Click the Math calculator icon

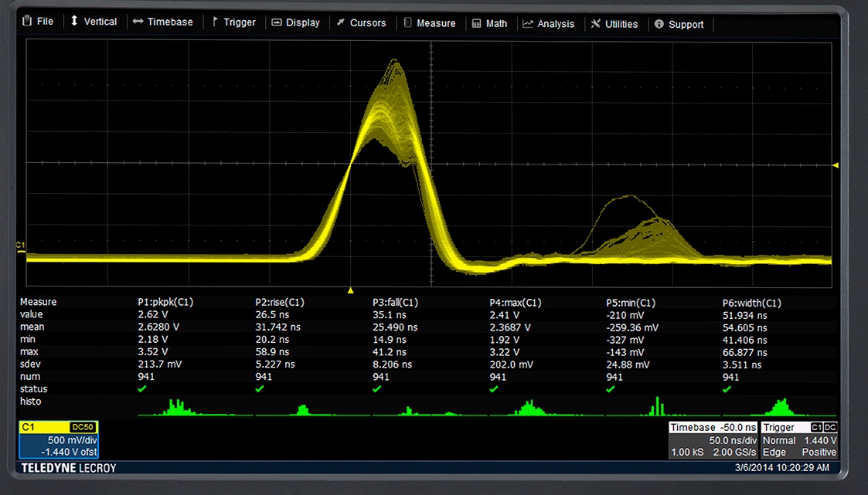coord(476,24)
